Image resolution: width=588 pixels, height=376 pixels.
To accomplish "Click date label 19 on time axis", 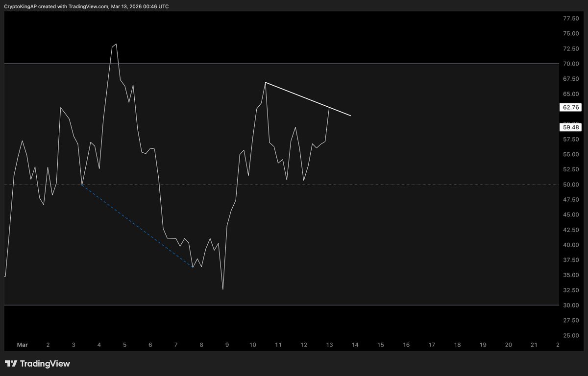I will click(x=483, y=345).
